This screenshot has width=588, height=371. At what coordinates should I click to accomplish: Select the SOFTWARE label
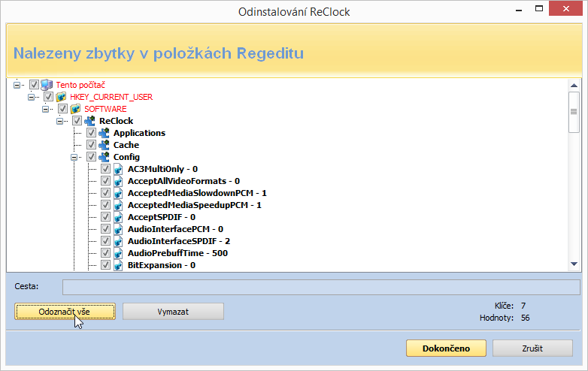pos(105,109)
